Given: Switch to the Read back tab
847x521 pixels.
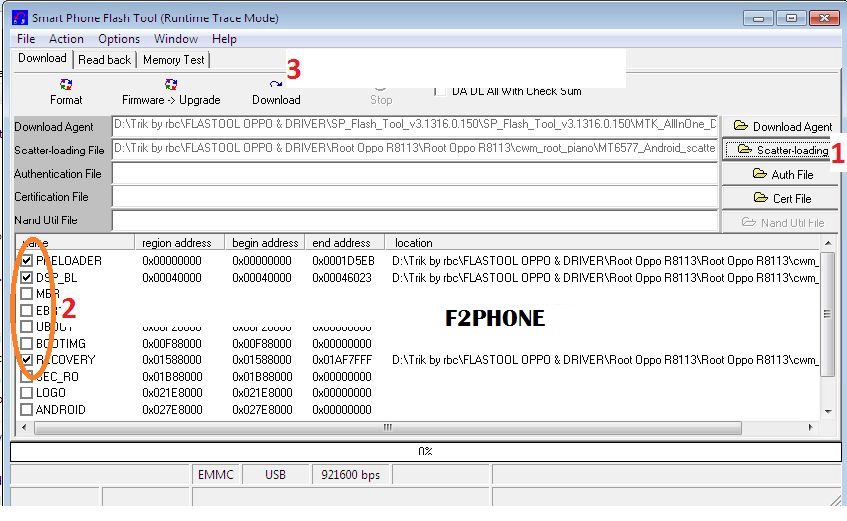Looking at the screenshot, I should click(105, 59).
